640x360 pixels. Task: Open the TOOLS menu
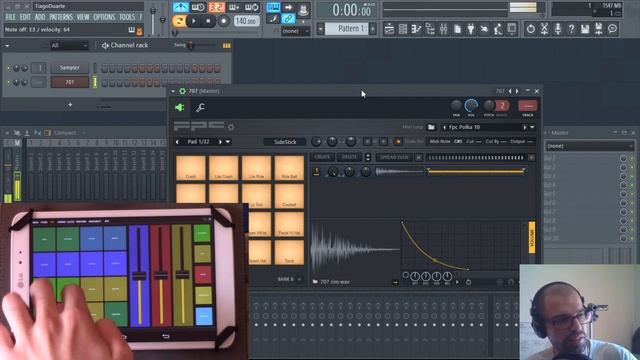point(127,17)
